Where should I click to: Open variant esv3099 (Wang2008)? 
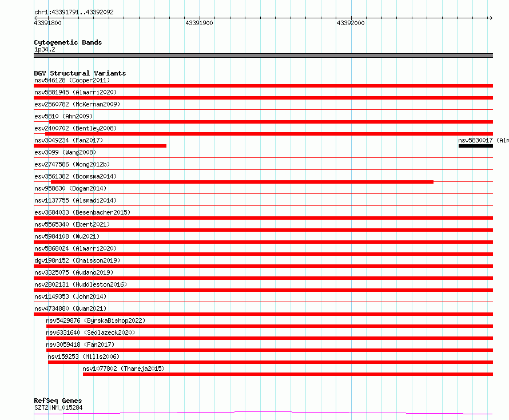65,152
